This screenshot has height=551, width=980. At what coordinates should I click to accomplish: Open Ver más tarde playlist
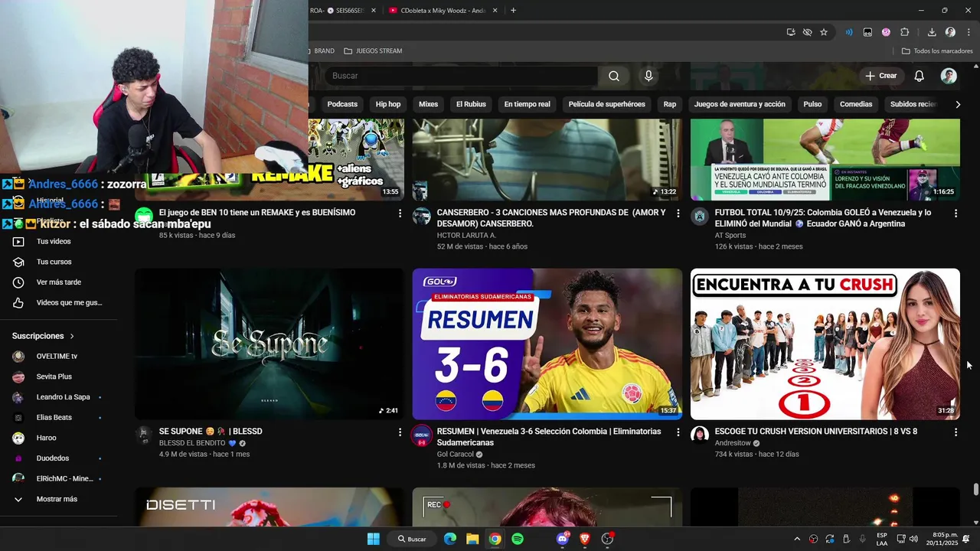pos(59,282)
